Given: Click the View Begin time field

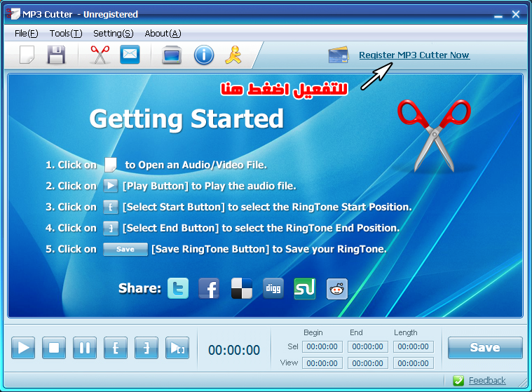Looking at the screenshot, I should coord(322,363).
